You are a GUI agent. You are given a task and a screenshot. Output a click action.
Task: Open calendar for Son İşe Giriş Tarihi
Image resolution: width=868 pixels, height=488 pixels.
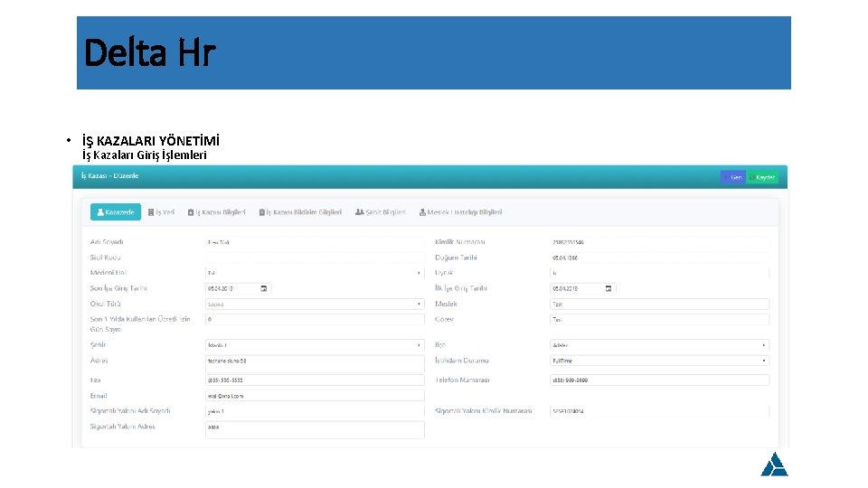[263, 288]
